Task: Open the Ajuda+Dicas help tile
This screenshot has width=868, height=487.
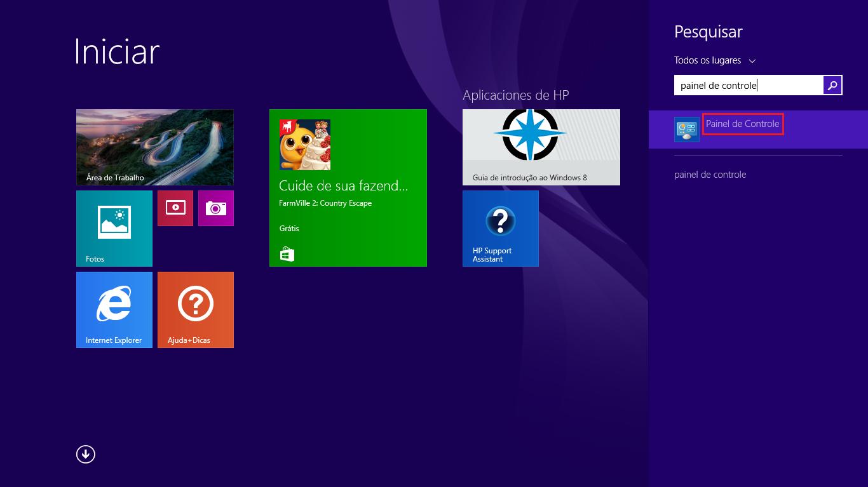Action: pos(196,309)
